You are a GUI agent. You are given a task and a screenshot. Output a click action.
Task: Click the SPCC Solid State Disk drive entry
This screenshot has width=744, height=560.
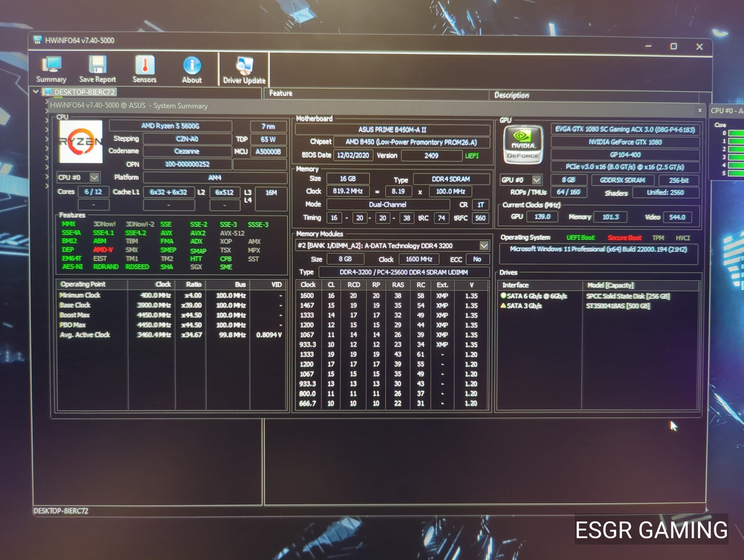click(x=628, y=296)
